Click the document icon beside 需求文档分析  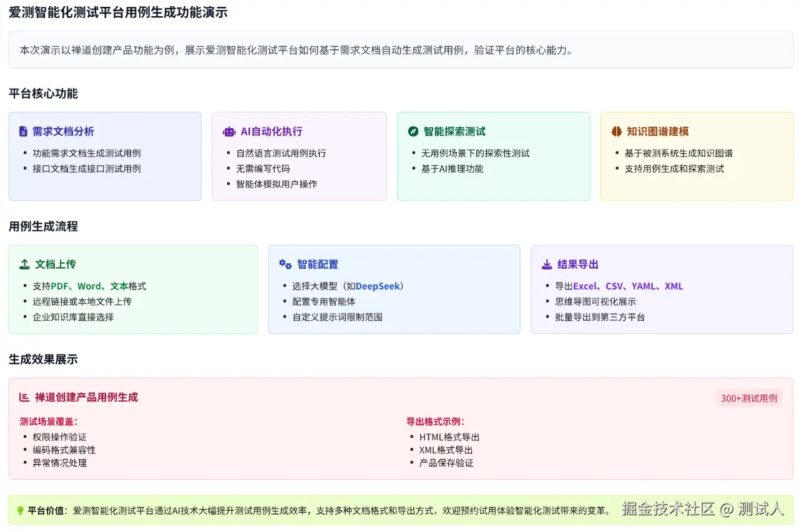coord(24,132)
